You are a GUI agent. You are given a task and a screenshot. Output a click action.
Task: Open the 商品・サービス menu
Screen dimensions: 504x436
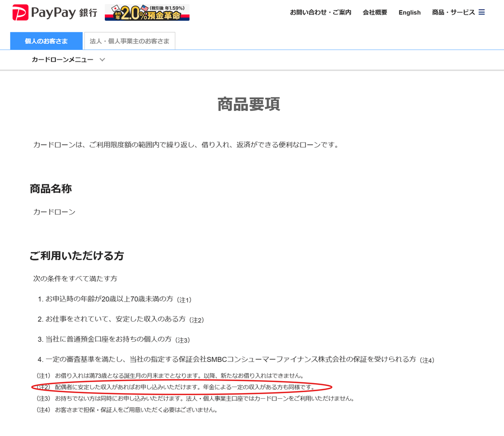(x=453, y=13)
